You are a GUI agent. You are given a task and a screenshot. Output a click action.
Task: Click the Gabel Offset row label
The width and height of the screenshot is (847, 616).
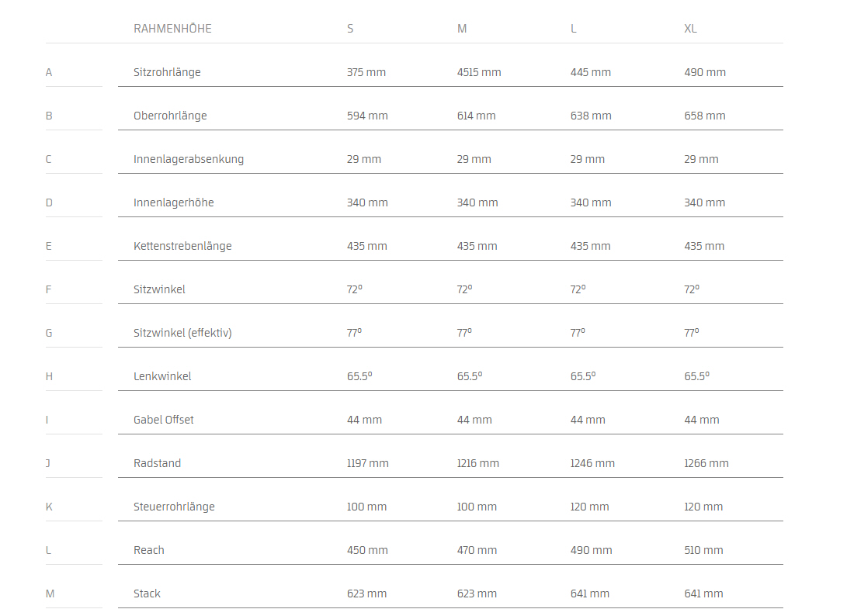click(x=164, y=420)
